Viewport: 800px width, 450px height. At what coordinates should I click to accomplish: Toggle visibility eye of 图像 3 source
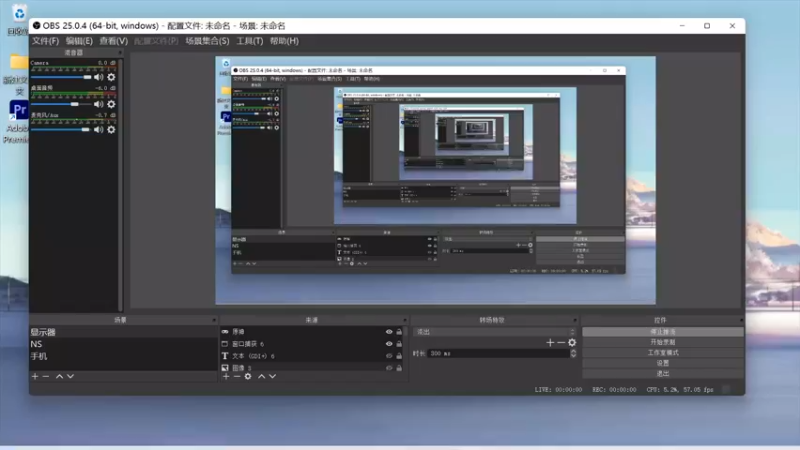coord(389,367)
